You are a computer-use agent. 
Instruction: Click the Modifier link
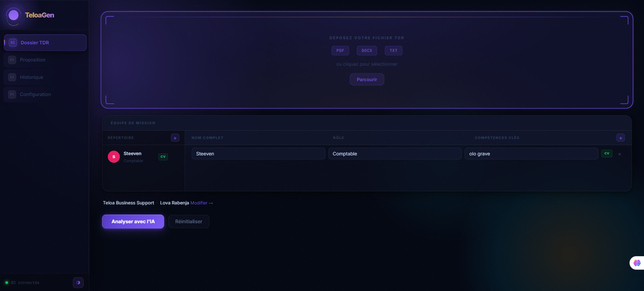tap(201, 203)
